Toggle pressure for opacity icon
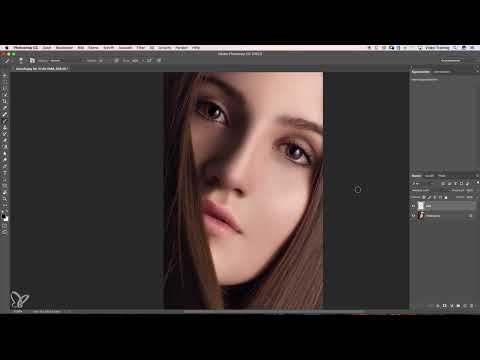Viewport: 480px width, 360px height. [x=116, y=61]
